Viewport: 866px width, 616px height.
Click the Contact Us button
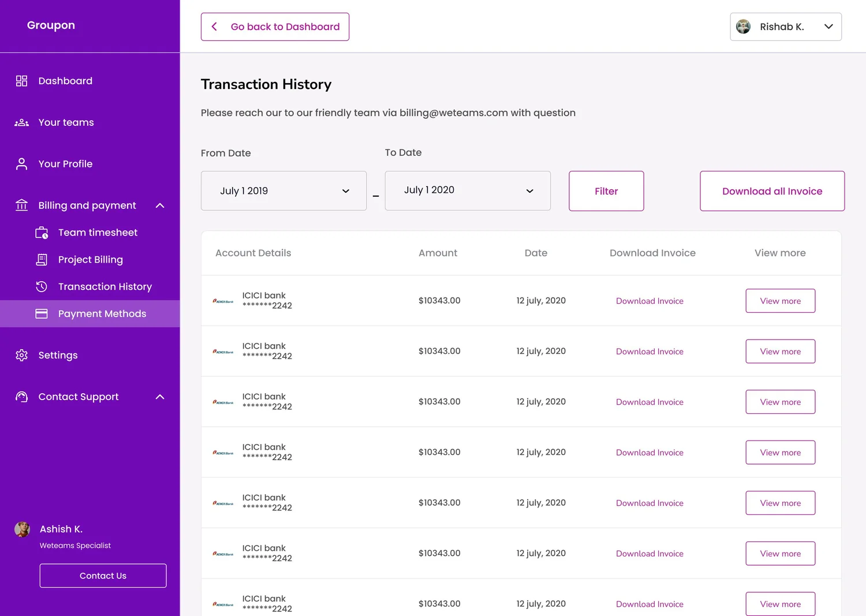(103, 576)
